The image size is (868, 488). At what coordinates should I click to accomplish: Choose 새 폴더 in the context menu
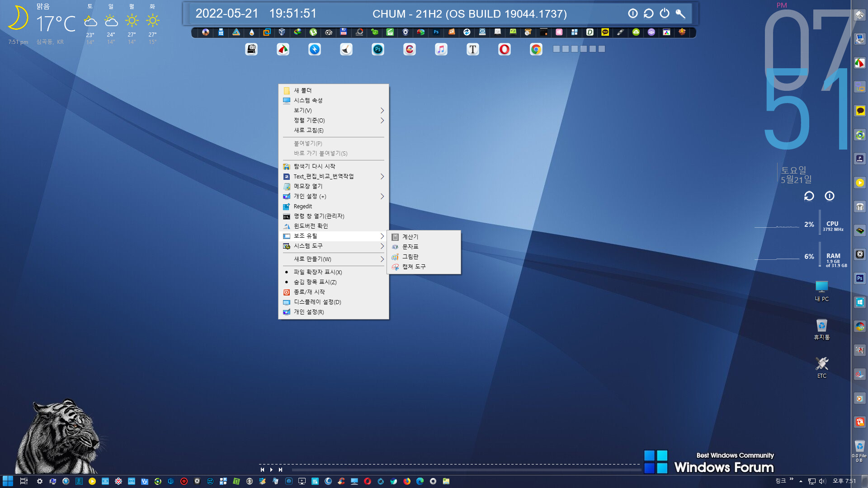click(334, 90)
